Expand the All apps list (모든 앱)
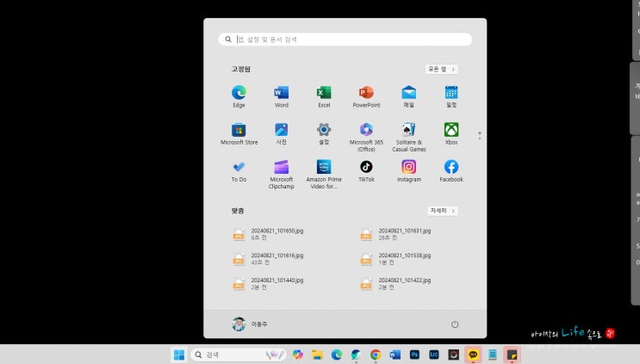Image resolution: width=640 pixels, height=364 pixels. point(441,69)
